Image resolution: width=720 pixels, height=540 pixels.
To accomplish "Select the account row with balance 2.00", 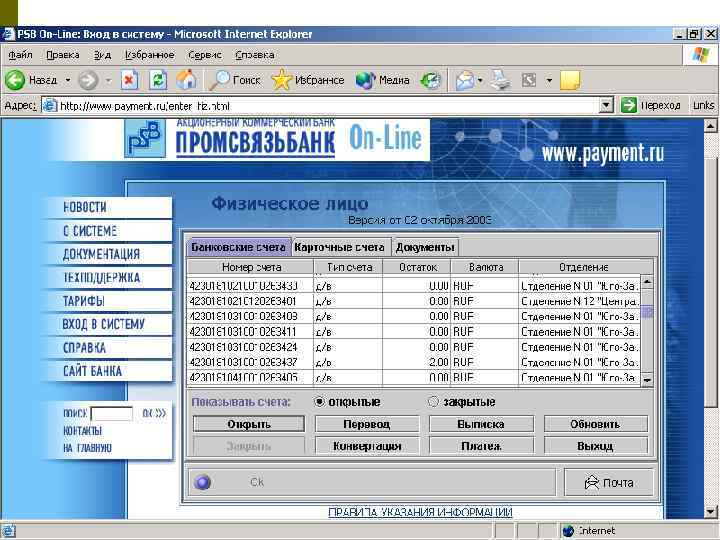I will (x=413, y=362).
